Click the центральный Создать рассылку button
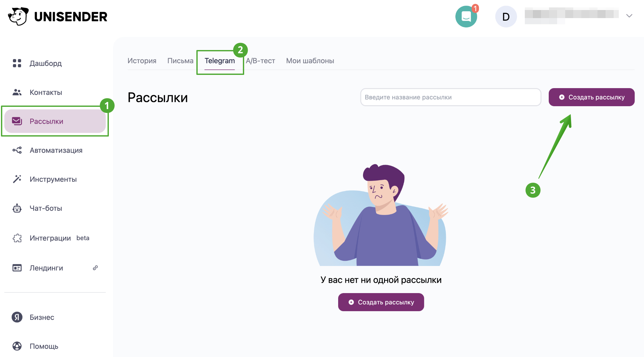644x357 pixels. pos(381,301)
